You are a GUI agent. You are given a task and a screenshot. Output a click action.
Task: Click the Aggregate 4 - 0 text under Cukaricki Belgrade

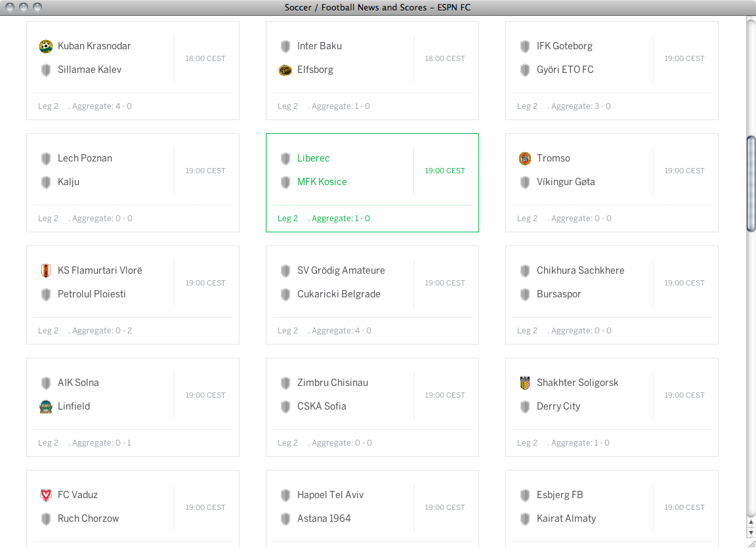(341, 331)
